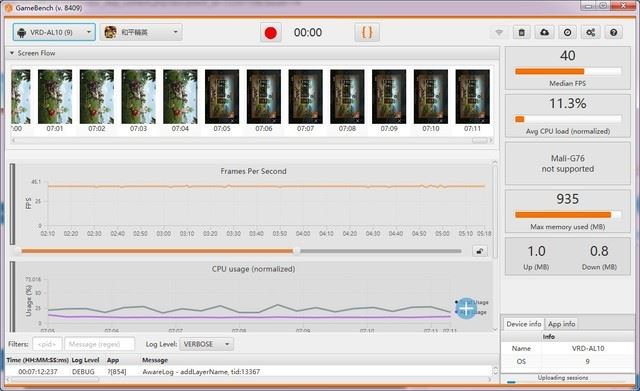Click the CPU usage (normalized) chart title
640x391 pixels.
click(x=253, y=269)
